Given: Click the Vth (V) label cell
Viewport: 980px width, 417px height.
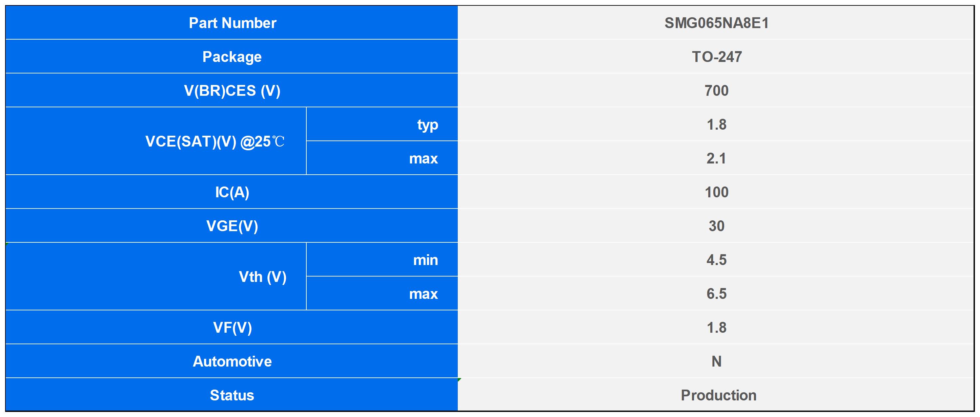Looking at the screenshot, I should point(262,277).
